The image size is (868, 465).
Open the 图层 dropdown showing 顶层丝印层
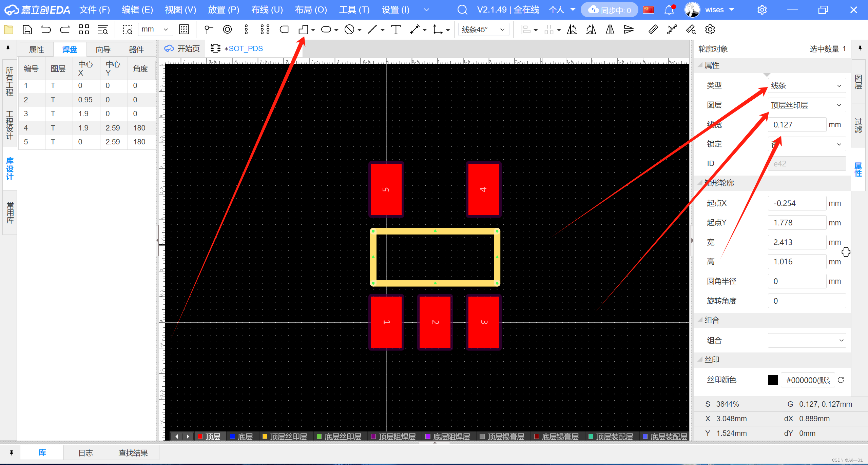pos(806,105)
